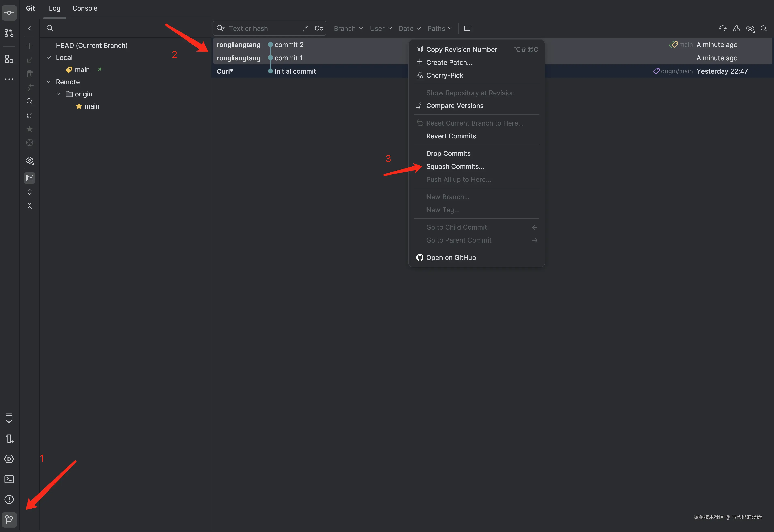
Task: Open the Terminal tool window icon
Action: pos(9,479)
